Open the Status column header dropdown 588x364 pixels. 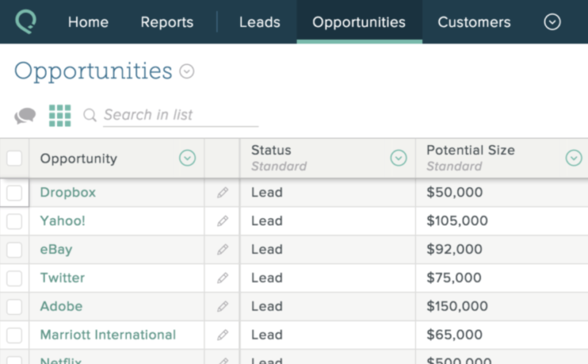tap(398, 158)
